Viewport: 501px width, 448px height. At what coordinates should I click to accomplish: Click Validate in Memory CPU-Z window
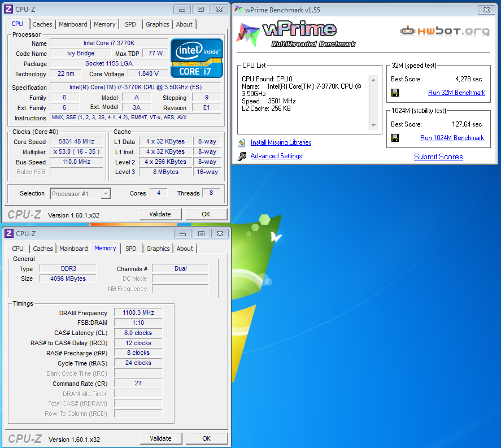pyautogui.click(x=161, y=438)
